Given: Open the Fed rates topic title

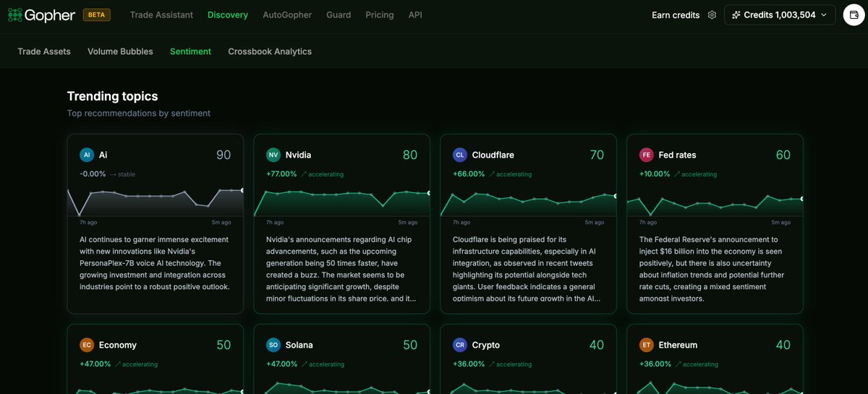Looking at the screenshot, I should click(678, 155).
